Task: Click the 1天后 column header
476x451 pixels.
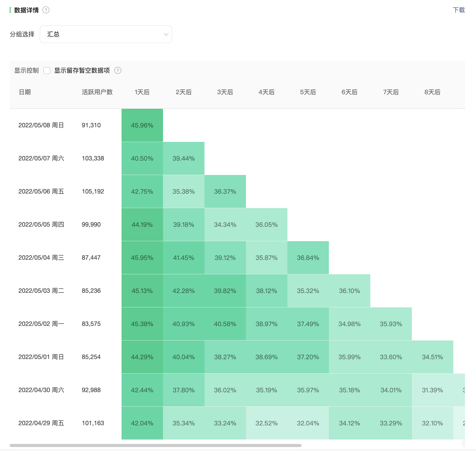Action: [142, 92]
